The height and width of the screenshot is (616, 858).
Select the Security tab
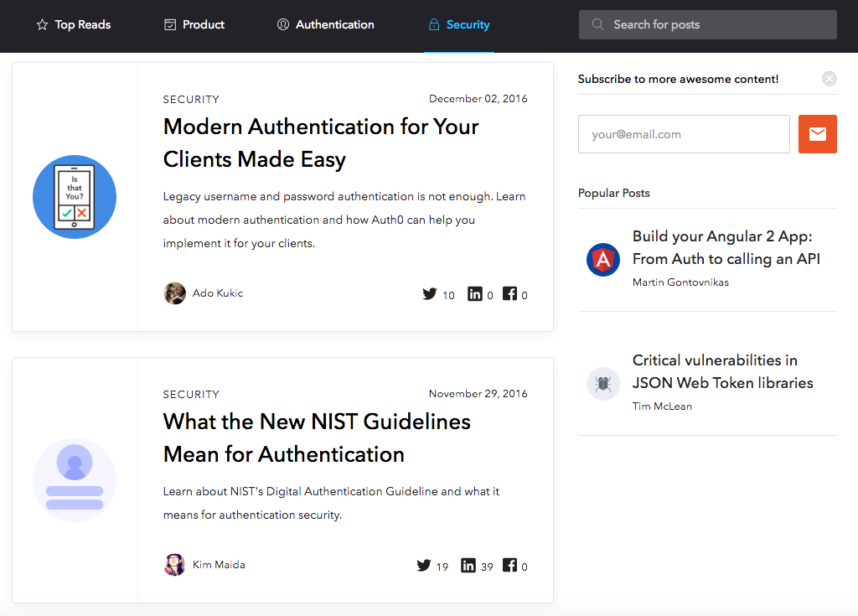click(x=459, y=25)
